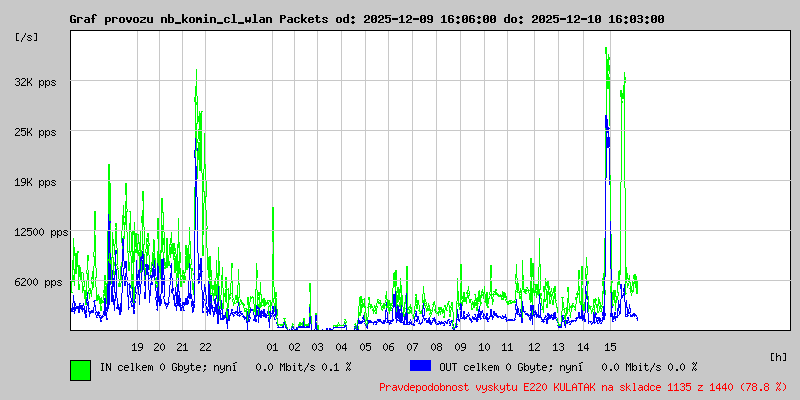This screenshot has width=800, height=400.
Task: Click the graph title 'Graf provozu nb_komin_cl_wlan Packets'
Action: click(199, 19)
